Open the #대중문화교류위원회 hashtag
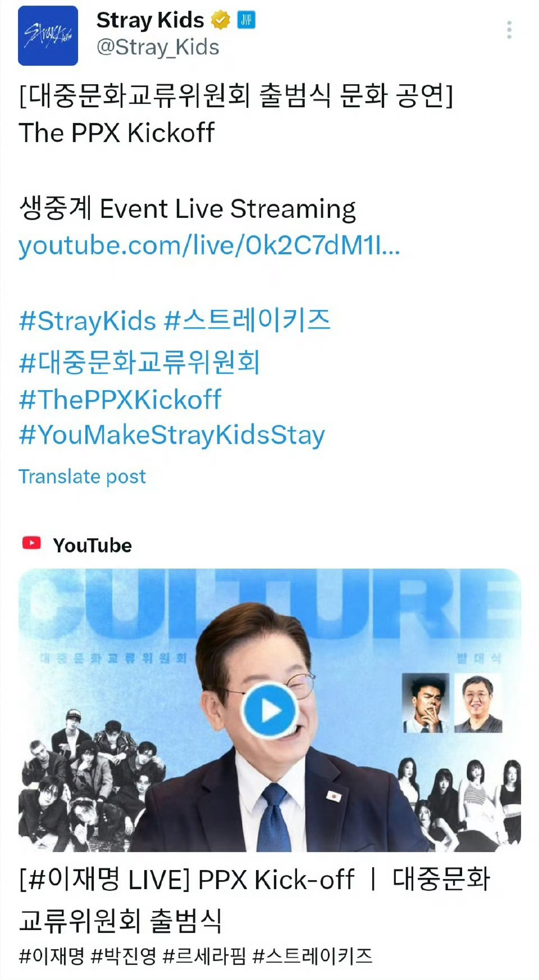Viewport: 539px width, 980px height. tap(139, 361)
